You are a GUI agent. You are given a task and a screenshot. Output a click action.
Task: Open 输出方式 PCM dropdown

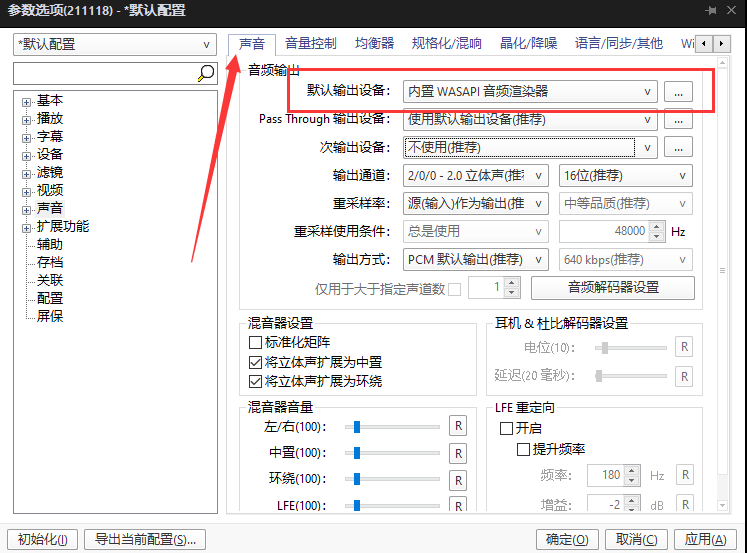click(x=475, y=260)
